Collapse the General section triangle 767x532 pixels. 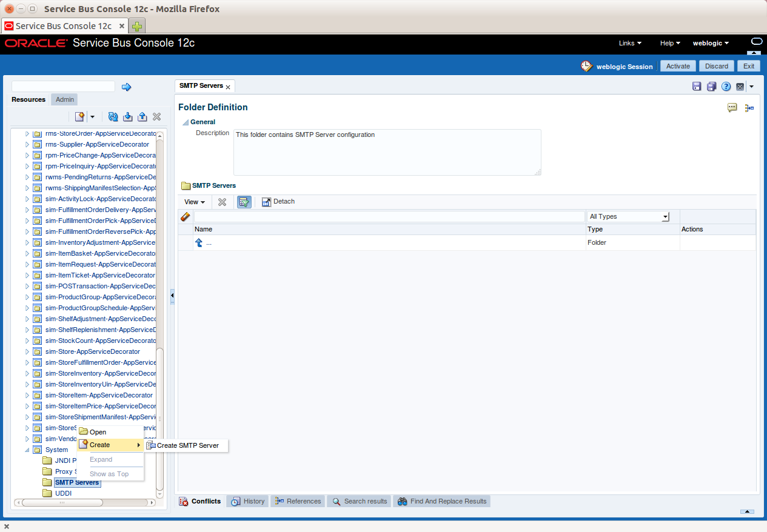coord(186,122)
